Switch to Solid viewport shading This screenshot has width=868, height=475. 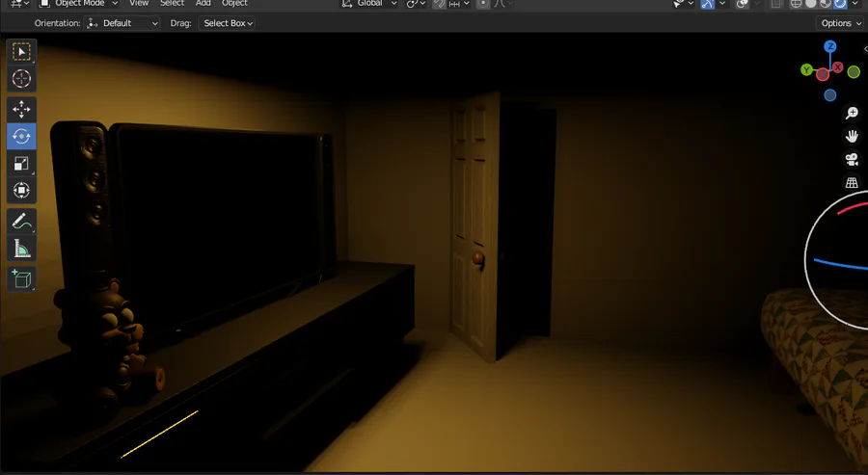point(811,4)
